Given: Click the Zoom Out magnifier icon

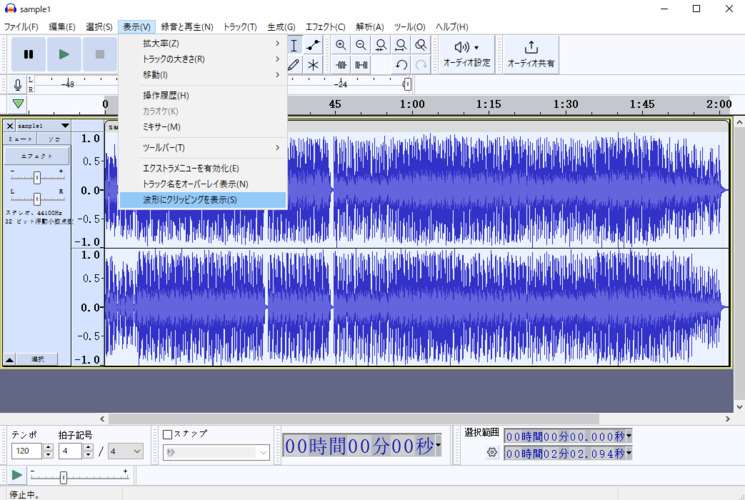Looking at the screenshot, I should tap(361, 45).
